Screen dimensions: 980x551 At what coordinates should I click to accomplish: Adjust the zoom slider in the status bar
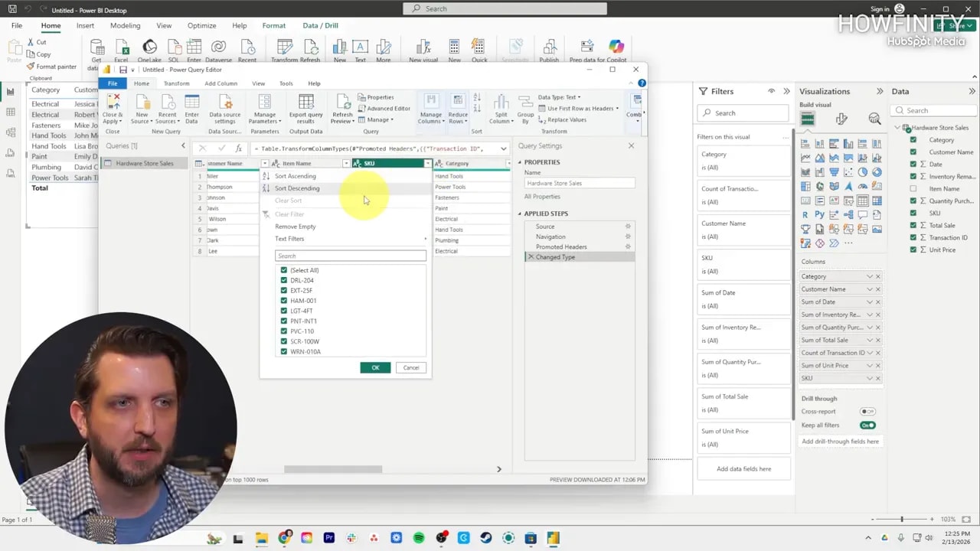[x=901, y=520]
